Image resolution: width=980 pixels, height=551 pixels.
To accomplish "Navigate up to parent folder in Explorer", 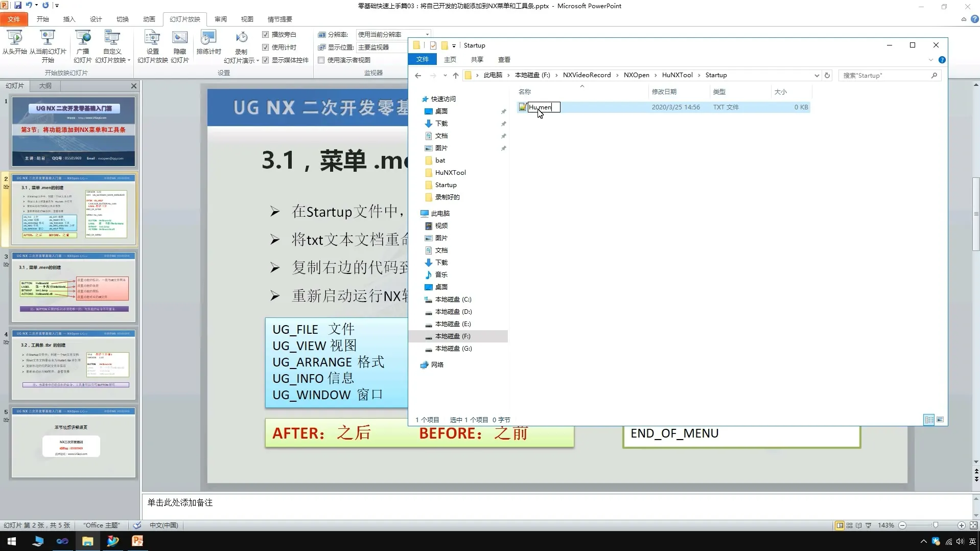I will point(455,75).
